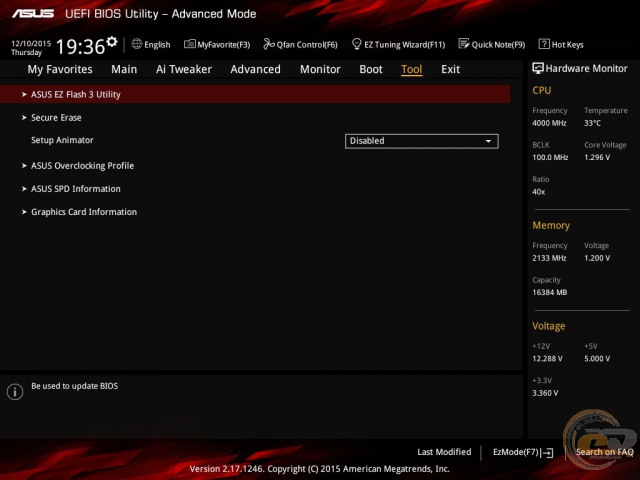The width and height of the screenshot is (640, 480).
Task: Click Search on FAQ link
Action: pyautogui.click(x=604, y=452)
